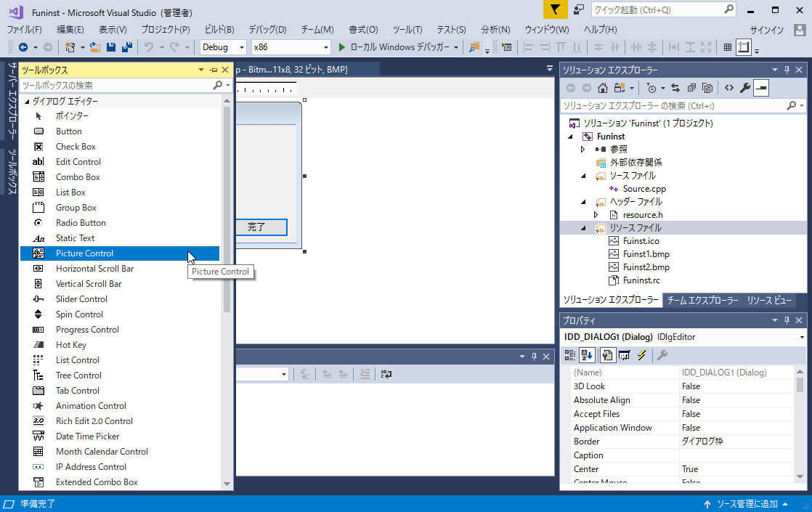Collapse the Funinst project node
812x512 pixels.
pos(571,137)
